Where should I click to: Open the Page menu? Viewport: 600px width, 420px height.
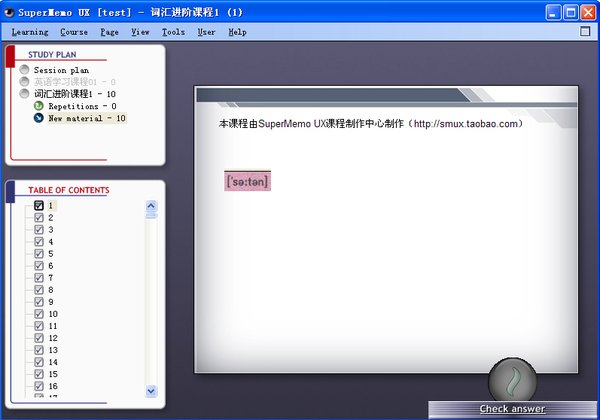point(109,32)
